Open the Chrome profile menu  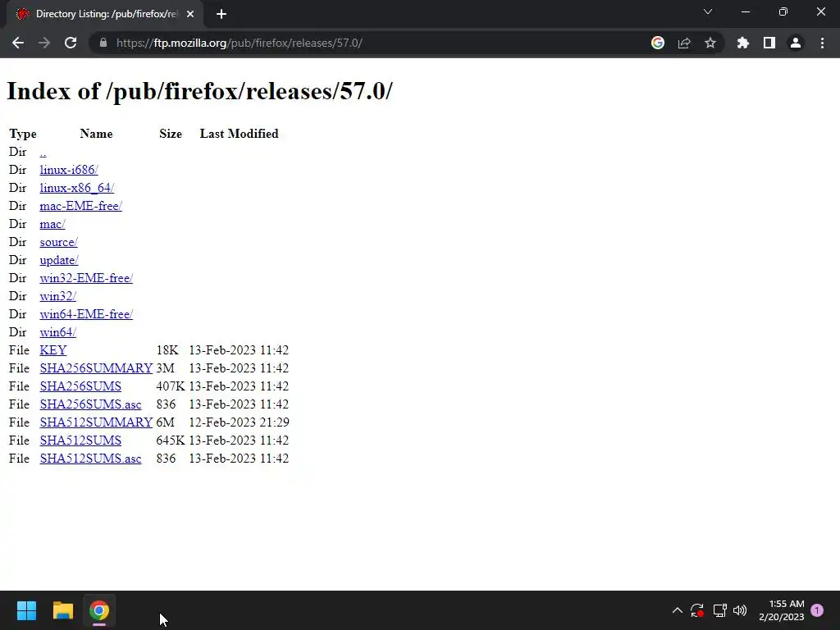click(x=796, y=43)
